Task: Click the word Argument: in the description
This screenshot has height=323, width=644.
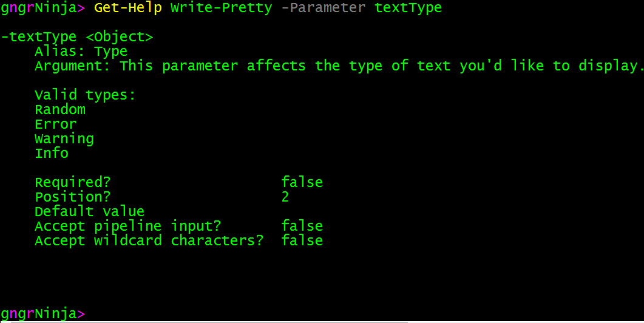Action: [x=72, y=66]
